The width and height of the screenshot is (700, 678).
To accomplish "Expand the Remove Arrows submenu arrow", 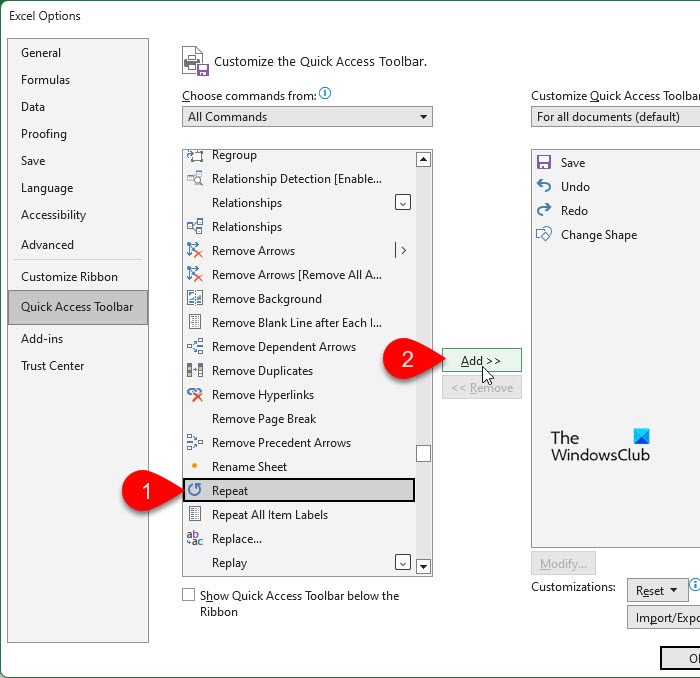I will pos(403,250).
